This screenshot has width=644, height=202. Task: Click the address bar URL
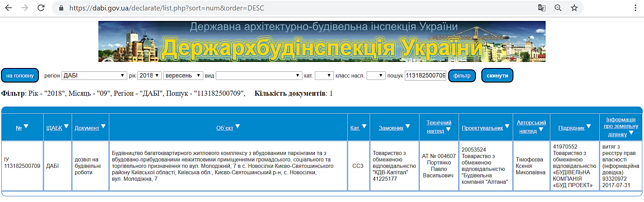(167, 8)
